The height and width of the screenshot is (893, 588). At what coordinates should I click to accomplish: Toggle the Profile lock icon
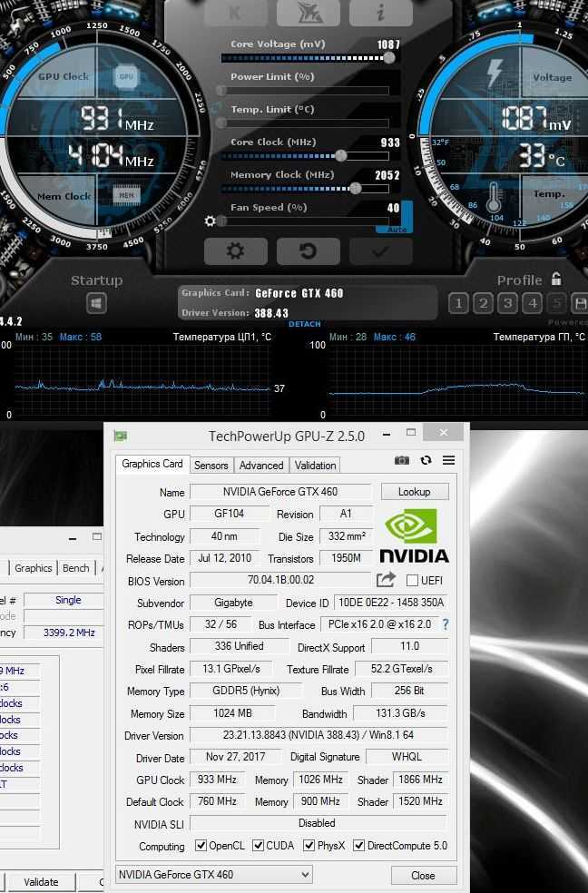pyautogui.click(x=556, y=280)
